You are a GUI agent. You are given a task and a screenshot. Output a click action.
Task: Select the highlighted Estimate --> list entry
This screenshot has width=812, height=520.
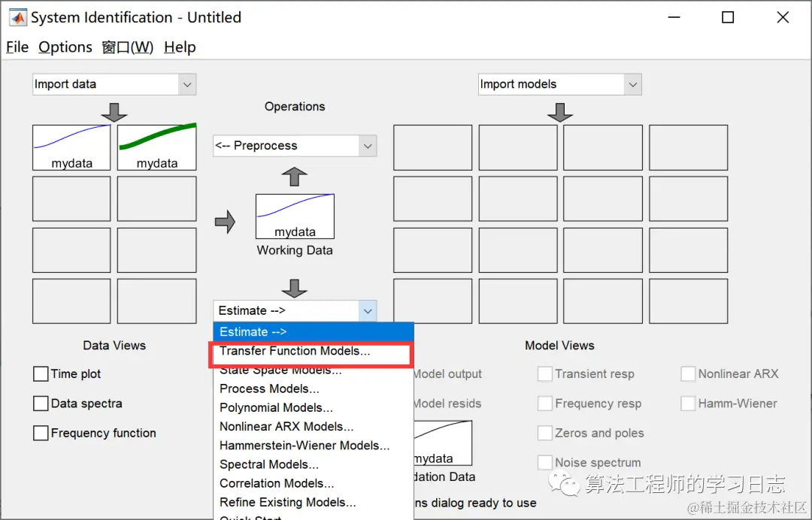pyautogui.click(x=314, y=331)
